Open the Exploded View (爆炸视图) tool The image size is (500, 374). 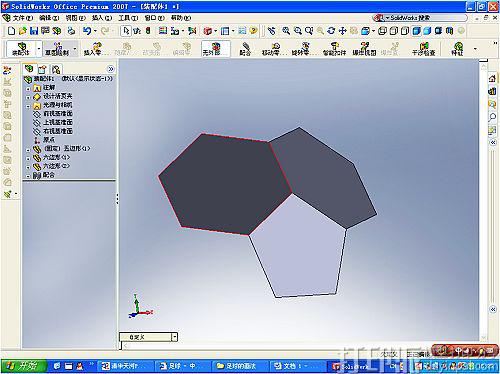tap(365, 49)
